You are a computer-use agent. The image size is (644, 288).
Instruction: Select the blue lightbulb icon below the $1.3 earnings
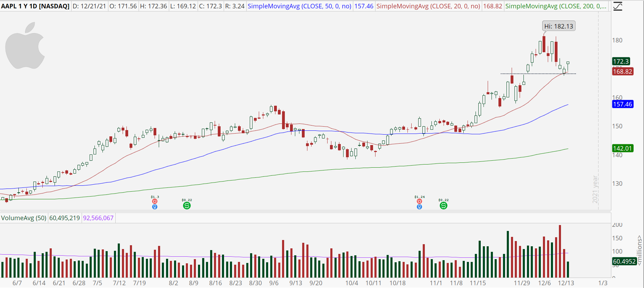pos(155,207)
